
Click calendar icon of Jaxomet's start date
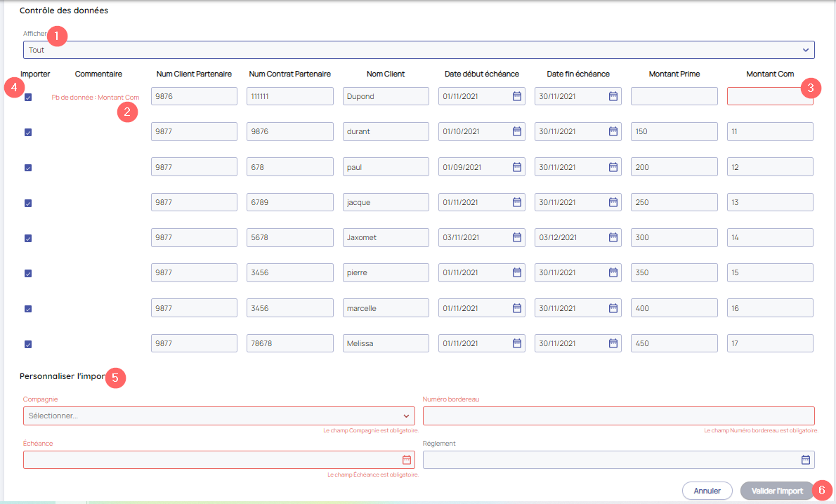(x=516, y=237)
